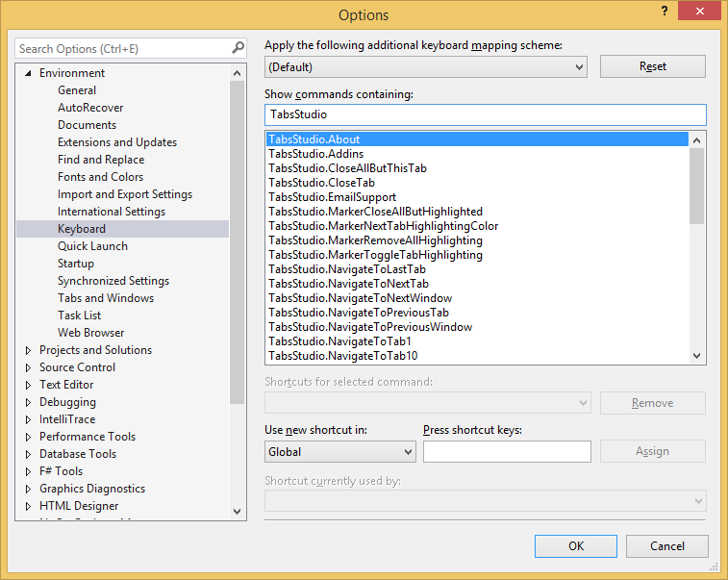Open the 'Use new shortcut in' Global dropdown
The height and width of the screenshot is (580, 728).
(x=340, y=452)
